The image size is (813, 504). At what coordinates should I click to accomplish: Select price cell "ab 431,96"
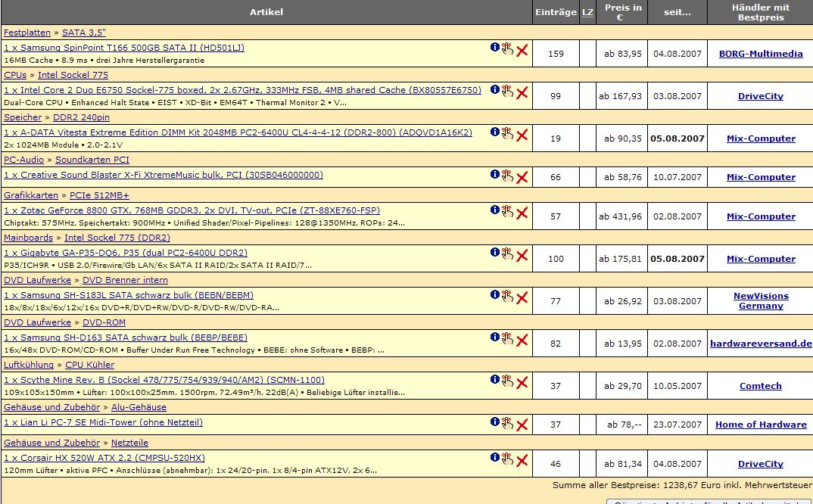tap(621, 216)
